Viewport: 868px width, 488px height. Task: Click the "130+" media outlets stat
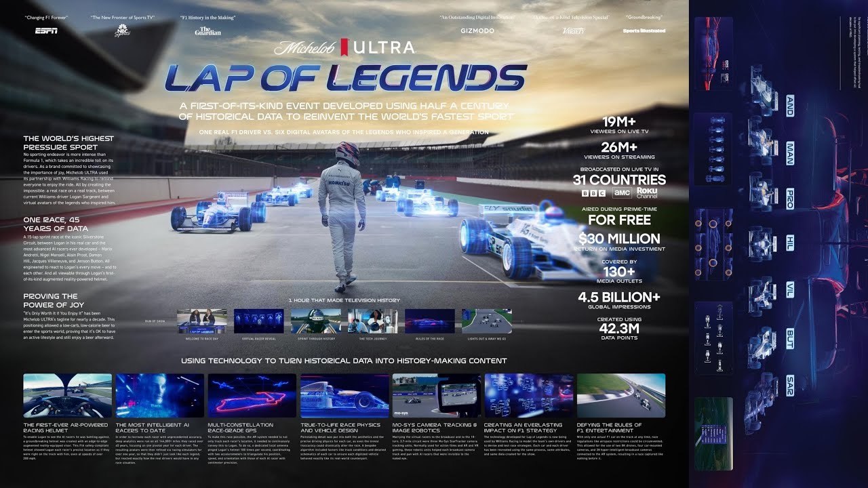coord(619,271)
